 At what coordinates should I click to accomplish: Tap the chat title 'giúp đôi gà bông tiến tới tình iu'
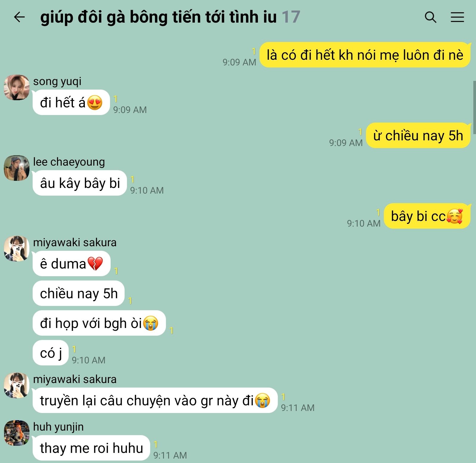click(158, 17)
